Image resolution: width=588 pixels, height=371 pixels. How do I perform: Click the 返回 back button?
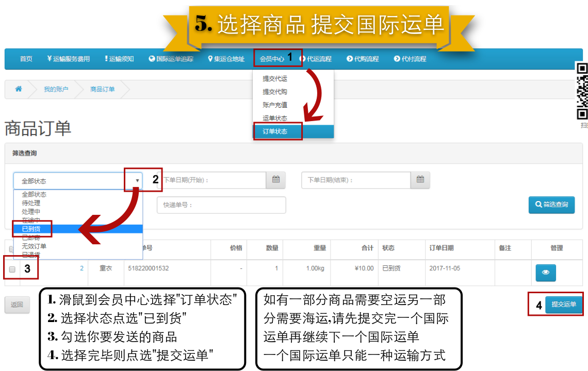(x=17, y=305)
